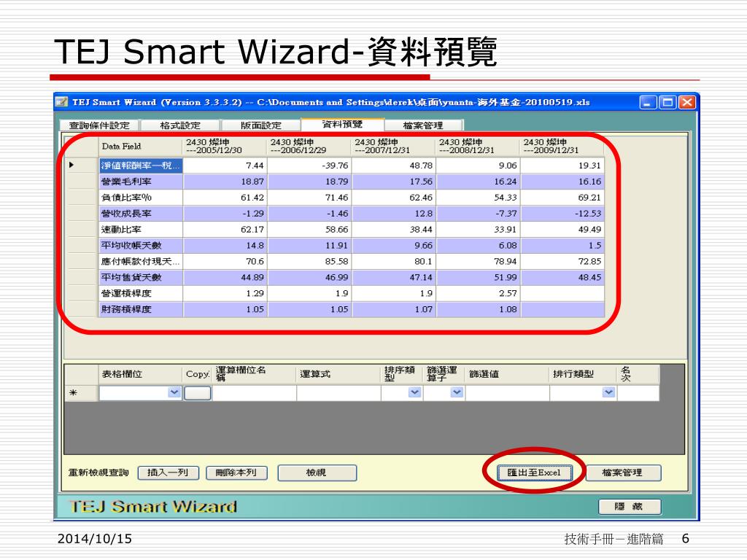747x560 pixels.
Task: Open the 表格欄位 dropdown
Action: click(174, 393)
